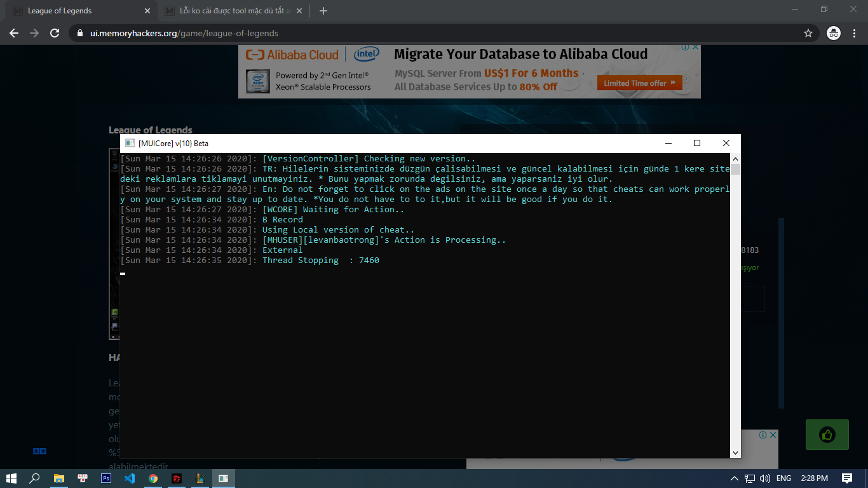Viewport: 868px width, 488px height.
Task: Open Visual Studio Code from the taskbar
Action: (x=130, y=478)
